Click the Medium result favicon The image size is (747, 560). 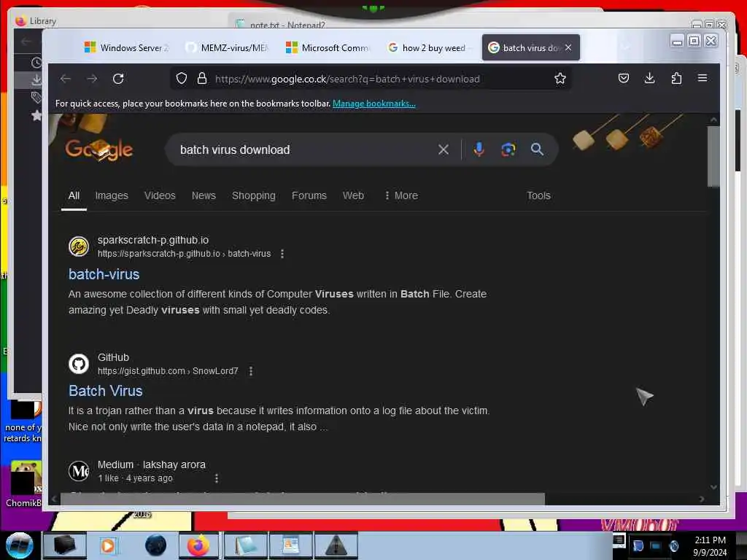pyautogui.click(x=79, y=471)
